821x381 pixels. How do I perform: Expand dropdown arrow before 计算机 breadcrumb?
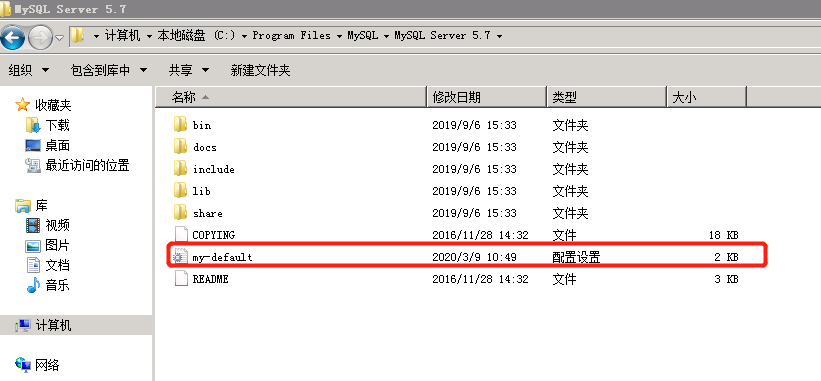96,37
